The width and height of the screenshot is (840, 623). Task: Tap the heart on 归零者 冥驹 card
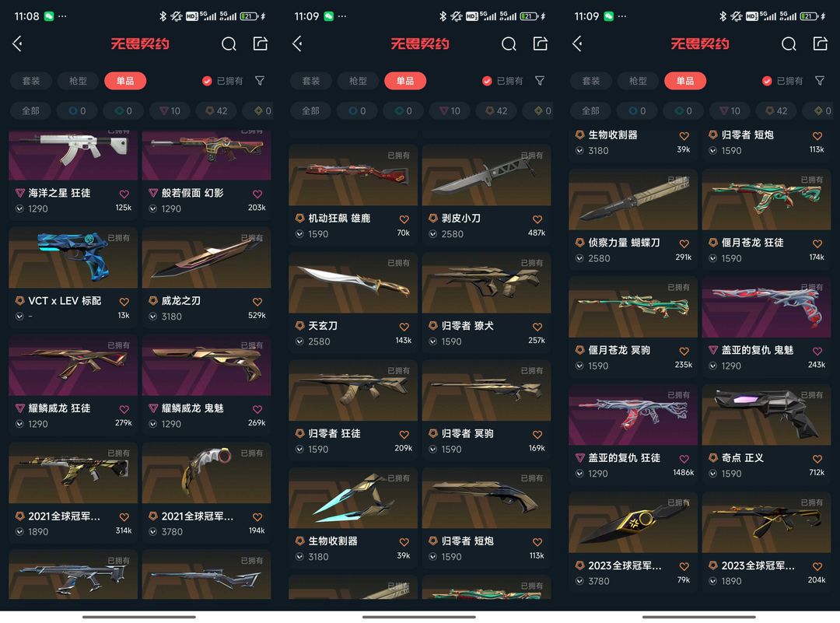tap(538, 435)
